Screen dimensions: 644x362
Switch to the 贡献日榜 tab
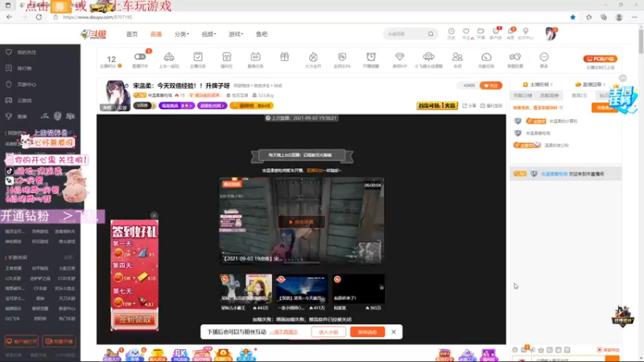[x=522, y=95]
